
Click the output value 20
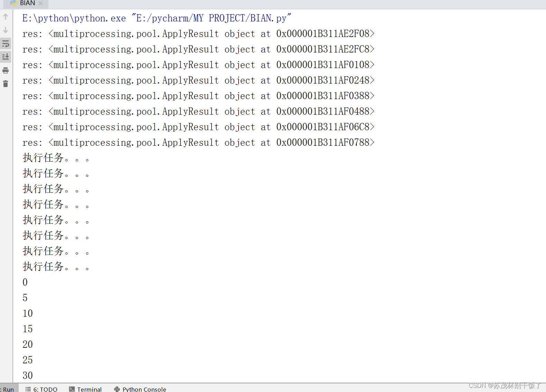click(28, 345)
